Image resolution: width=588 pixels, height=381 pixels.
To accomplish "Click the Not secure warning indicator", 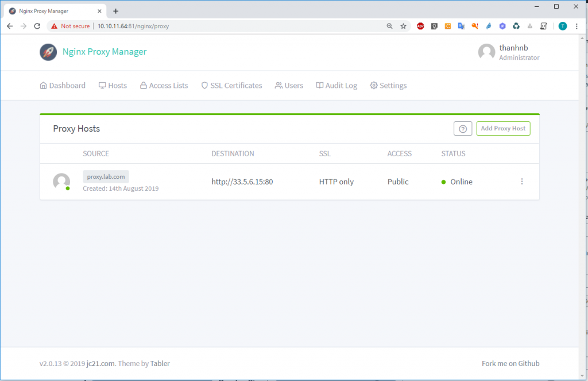I will tap(71, 26).
